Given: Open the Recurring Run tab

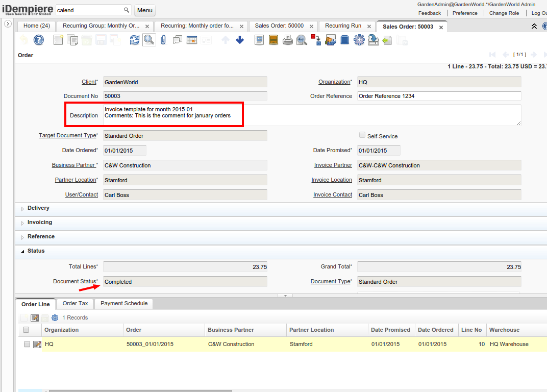Looking at the screenshot, I should (x=343, y=26).
